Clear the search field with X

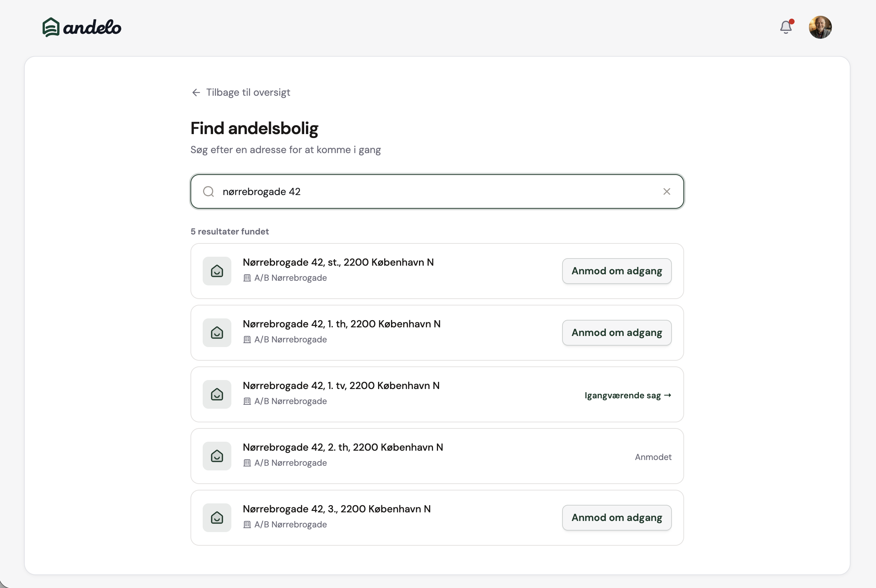666,191
